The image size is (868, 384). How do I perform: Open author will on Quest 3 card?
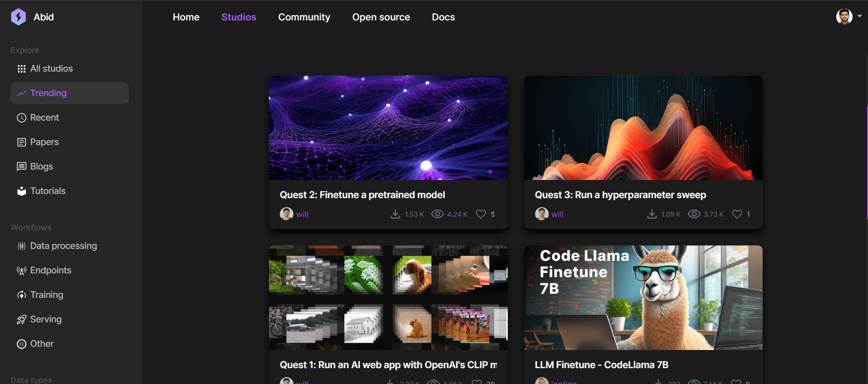[x=557, y=214]
